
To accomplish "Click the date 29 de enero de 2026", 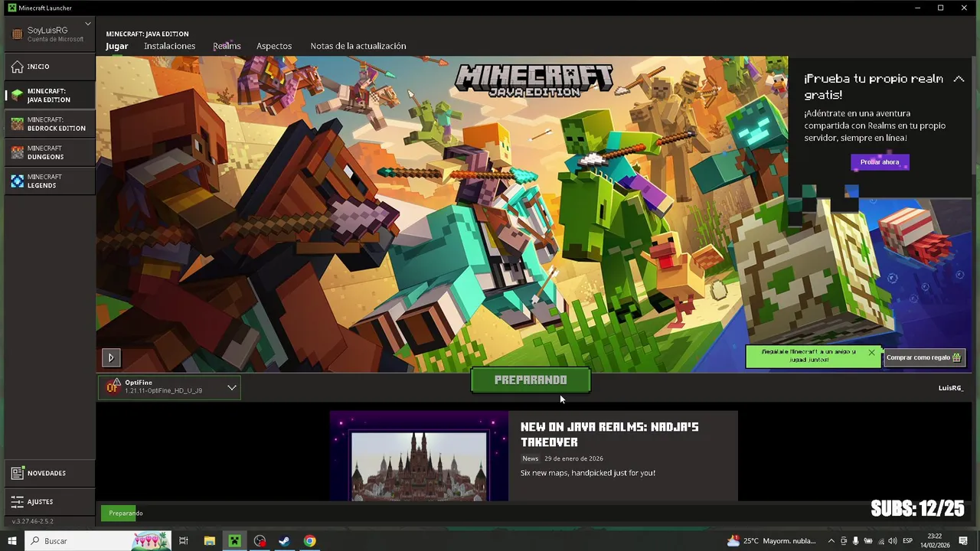I will click(x=573, y=458).
